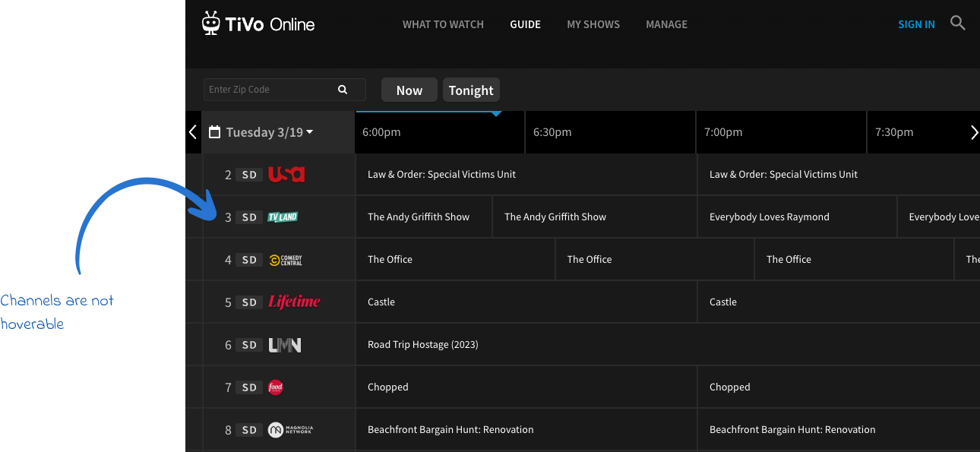Click the SD badge on channel 8
980x452 pixels.
249,430
